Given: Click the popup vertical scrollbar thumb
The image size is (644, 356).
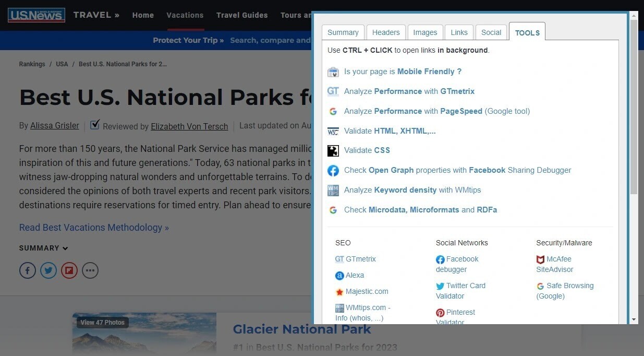Looking at the screenshot, I should 634,107.
